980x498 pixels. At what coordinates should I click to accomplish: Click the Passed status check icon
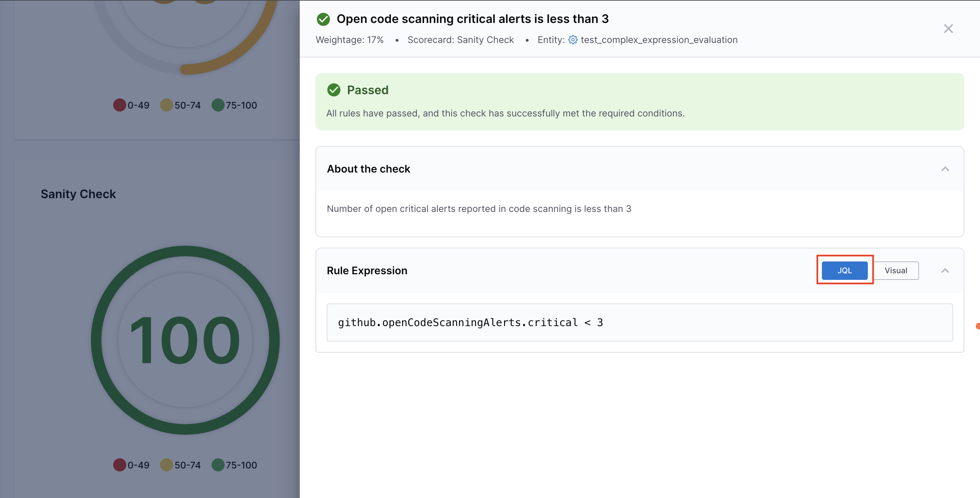pyautogui.click(x=334, y=90)
